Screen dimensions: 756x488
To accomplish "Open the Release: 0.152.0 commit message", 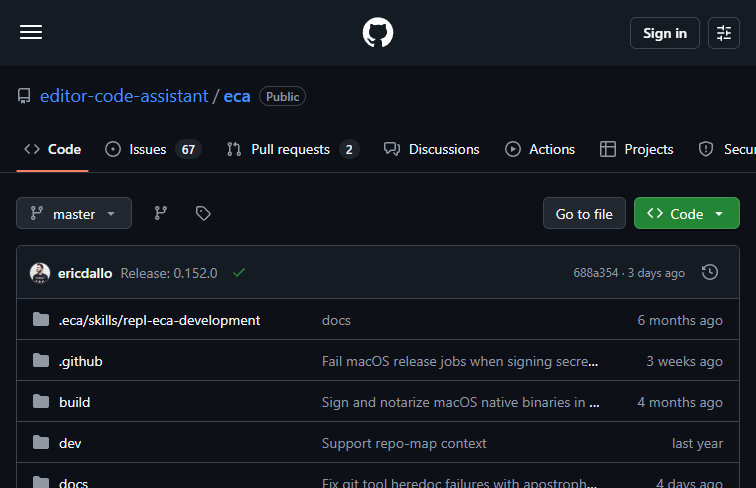I will [169, 273].
